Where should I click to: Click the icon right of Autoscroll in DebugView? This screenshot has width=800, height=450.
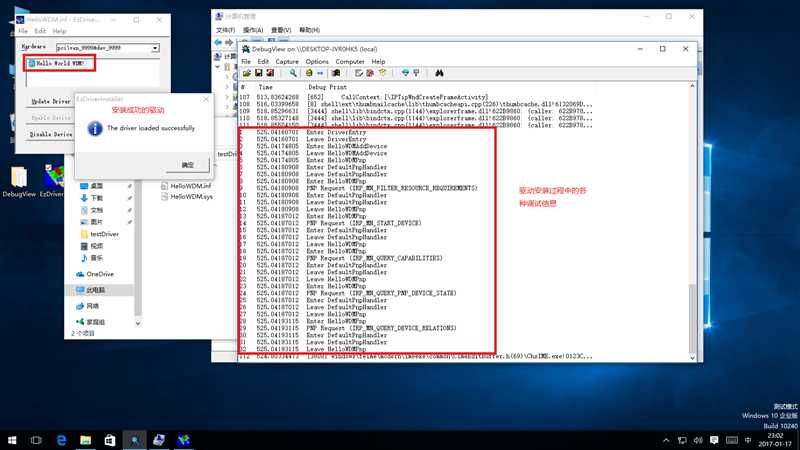416,73
